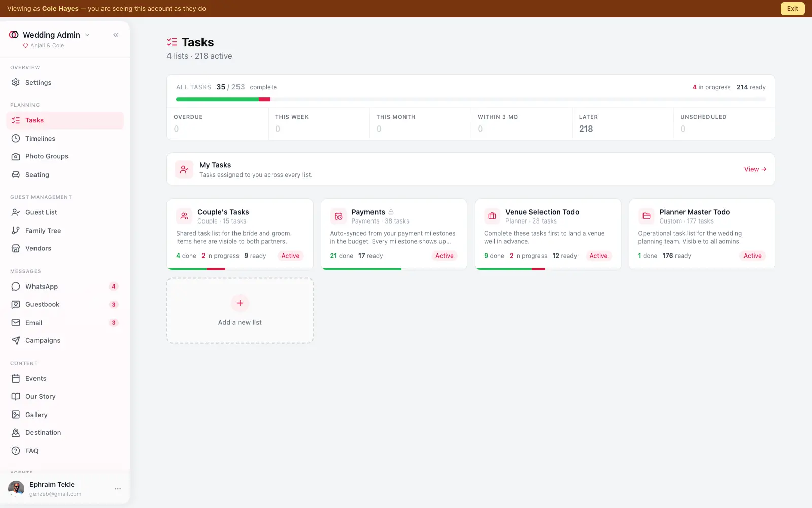This screenshot has height=508, width=812.
Task: Click the Venue Selection Todo briefcase icon
Action: (492, 216)
